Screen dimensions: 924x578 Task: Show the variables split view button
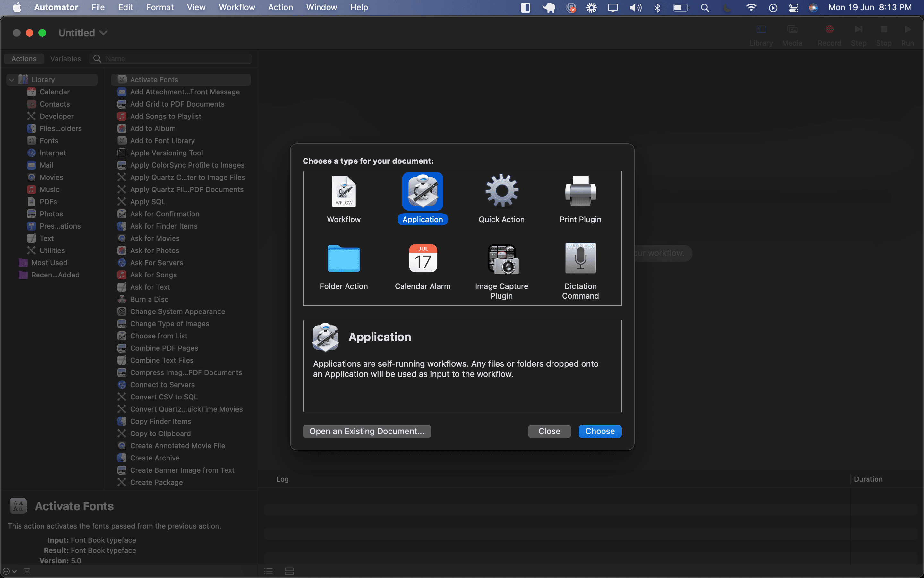point(289,571)
